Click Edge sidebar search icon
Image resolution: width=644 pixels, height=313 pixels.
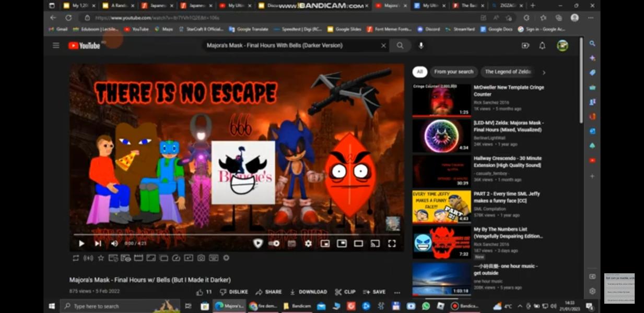point(592,44)
